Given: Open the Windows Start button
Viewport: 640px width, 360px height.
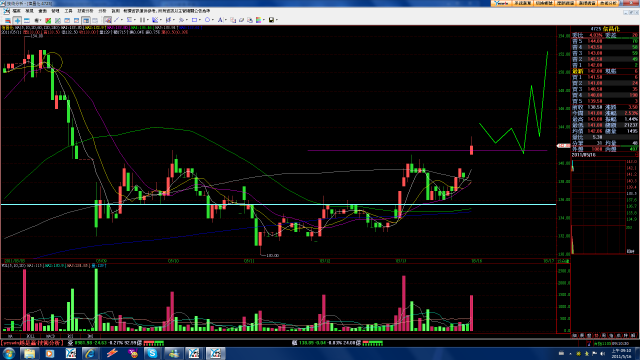Looking at the screenshot, I should click(x=9, y=353).
